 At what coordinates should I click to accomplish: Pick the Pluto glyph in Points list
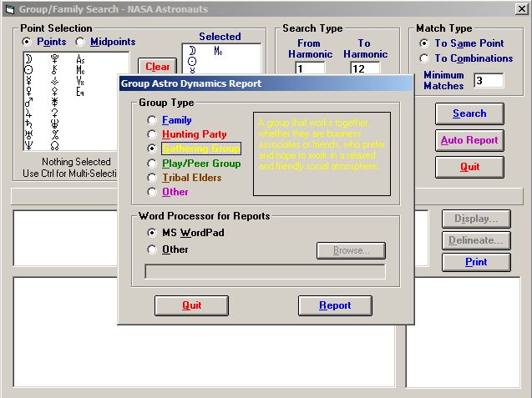pyautogui.click(x=54, y=60)
